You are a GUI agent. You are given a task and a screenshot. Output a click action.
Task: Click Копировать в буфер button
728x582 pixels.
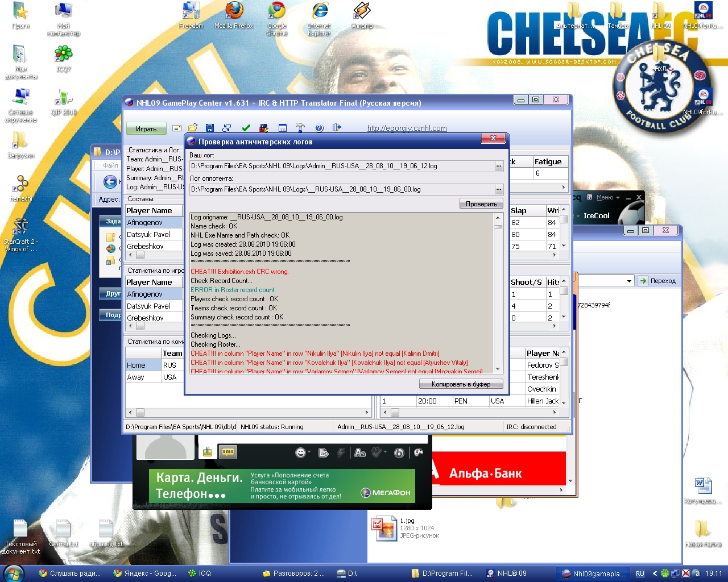pos(461,384)
